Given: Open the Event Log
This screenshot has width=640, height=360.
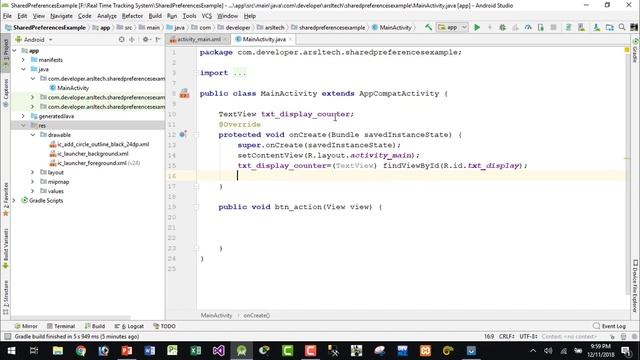Looking at the screenshot, I should coord(609,326).
